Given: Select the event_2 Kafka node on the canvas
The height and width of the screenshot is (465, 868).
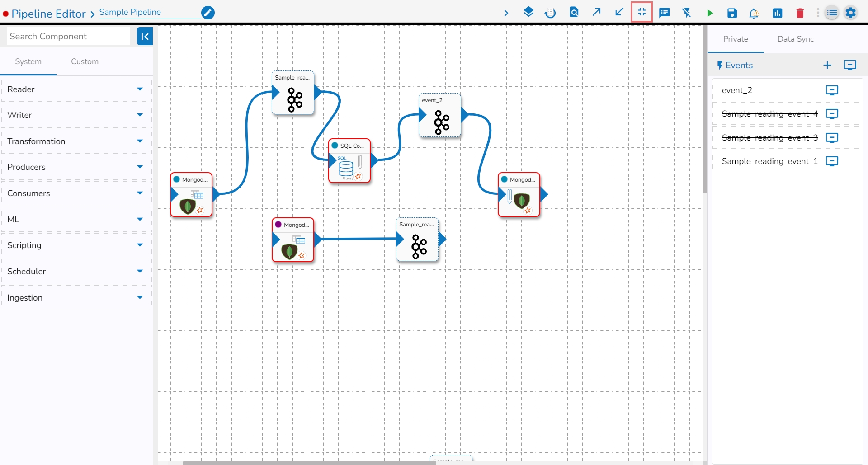Looking at the screenshot, I should pos(440,116).
